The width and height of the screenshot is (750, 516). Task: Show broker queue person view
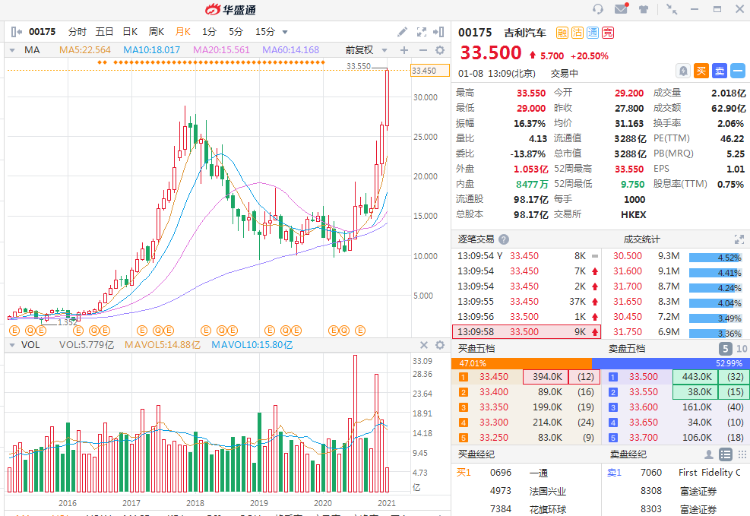pyautogui.click(x=709, y=454)
